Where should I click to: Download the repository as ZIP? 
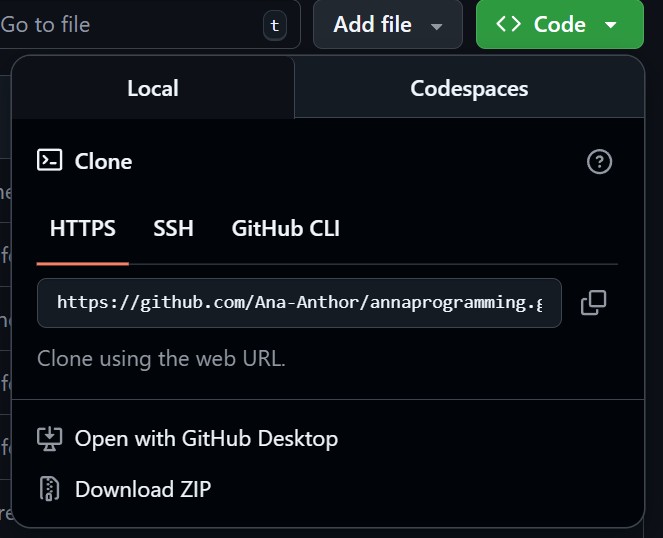pyautogui.click(x=124, y=489)
